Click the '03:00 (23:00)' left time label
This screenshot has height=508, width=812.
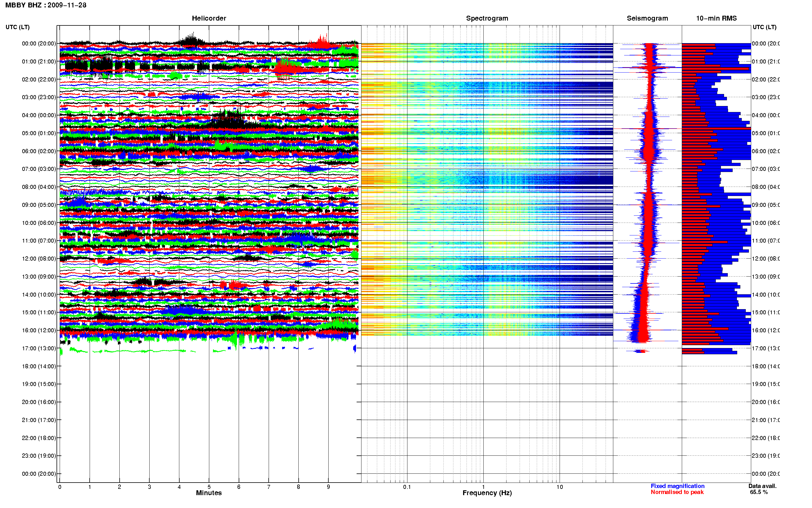39,97
